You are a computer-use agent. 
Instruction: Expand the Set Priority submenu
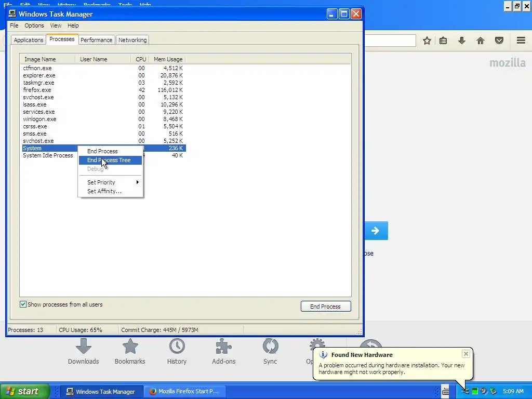click(110, 182)
